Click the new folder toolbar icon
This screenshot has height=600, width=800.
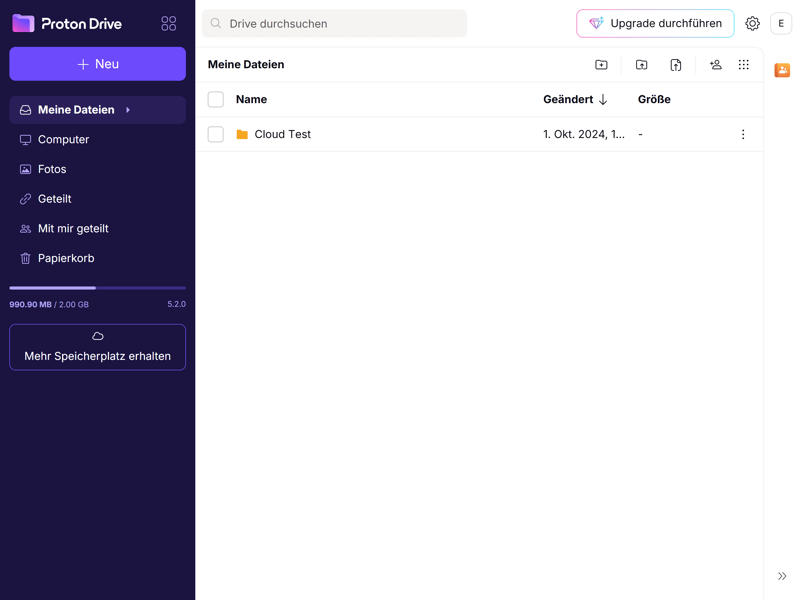coord(601,65)
